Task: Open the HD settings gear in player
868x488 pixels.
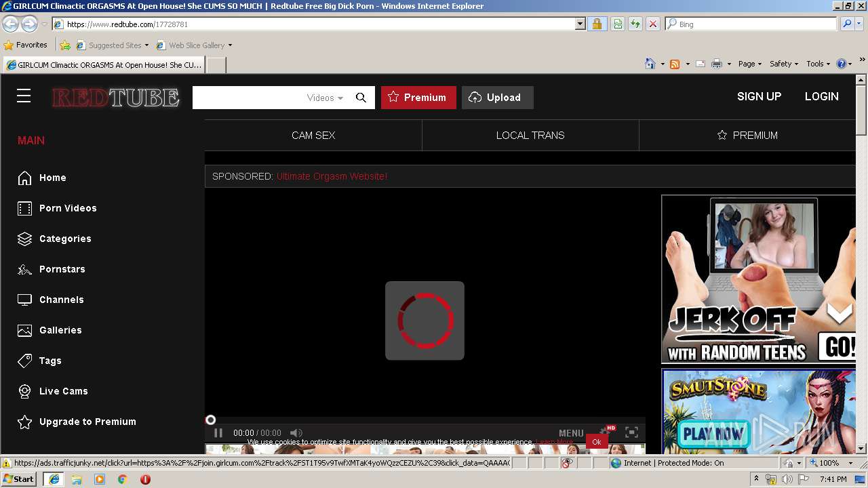Action: click(605, 431)
